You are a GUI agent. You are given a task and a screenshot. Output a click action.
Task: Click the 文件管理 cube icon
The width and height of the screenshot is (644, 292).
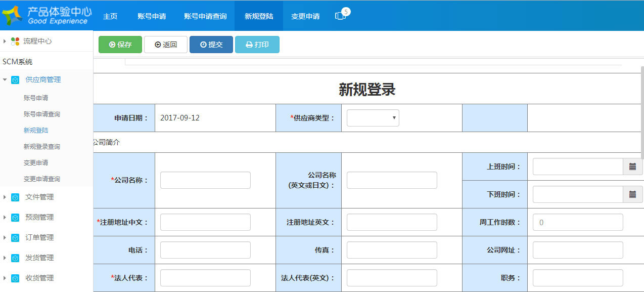[x=15, y=197]
